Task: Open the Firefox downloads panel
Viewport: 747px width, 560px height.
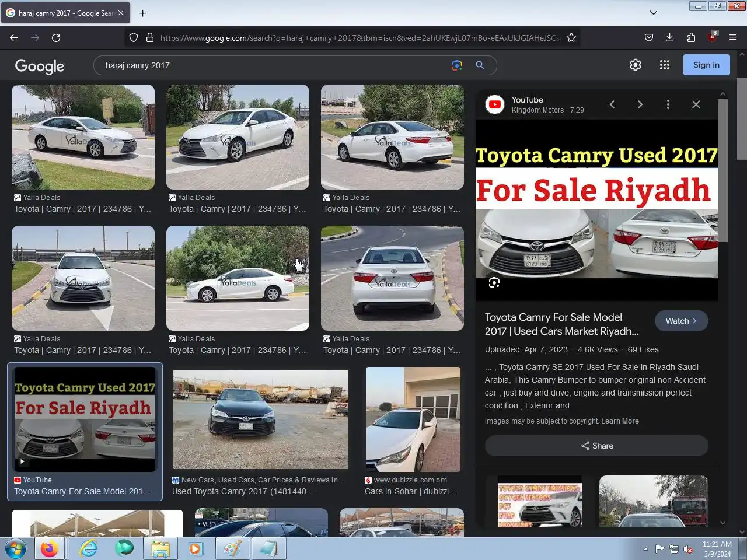Action: [669, 37]
